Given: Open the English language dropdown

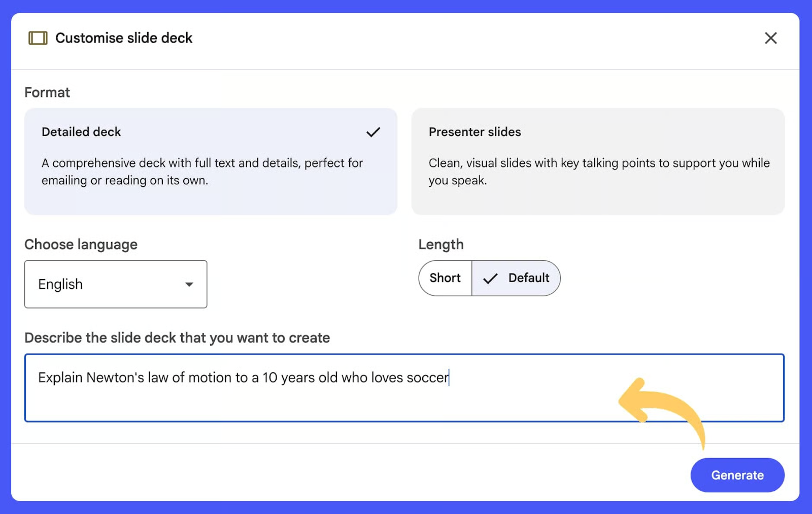Looking at the screenshot, I should point(115,284).
